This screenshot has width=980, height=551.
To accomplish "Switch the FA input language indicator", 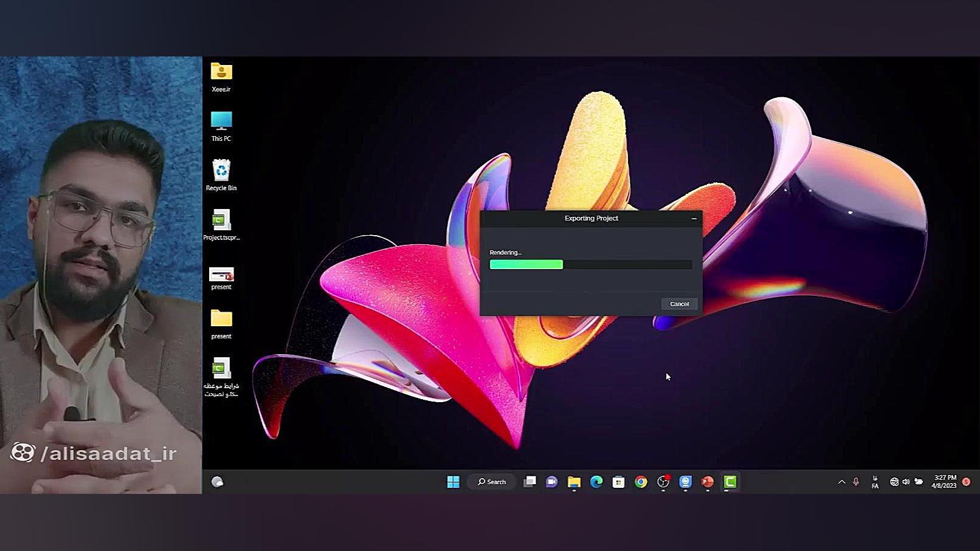I will pos(875,482).
